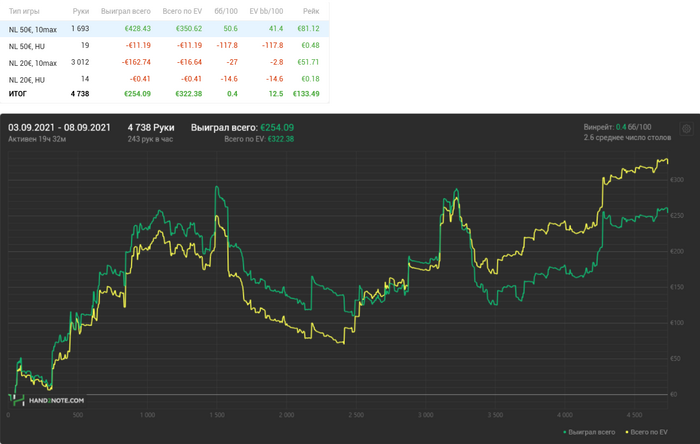Sort by 'Всего по EV' column header

click(x=182, y=11)
